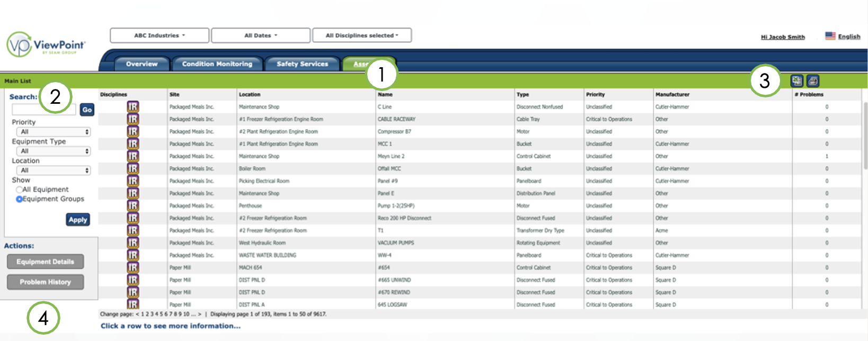This screenshot has height=341, width=868.
Task: Click the IR icon for Panel #9
Action: (x=132, y=181)
